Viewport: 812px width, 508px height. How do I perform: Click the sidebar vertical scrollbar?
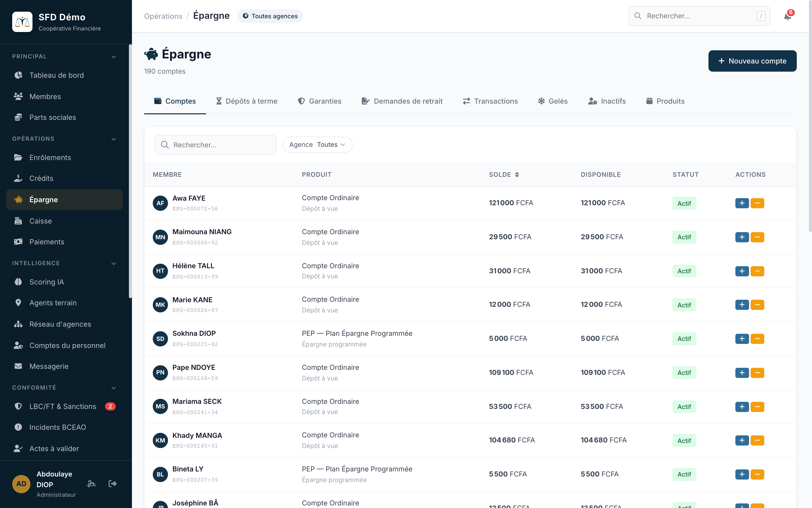click(130, 171)
